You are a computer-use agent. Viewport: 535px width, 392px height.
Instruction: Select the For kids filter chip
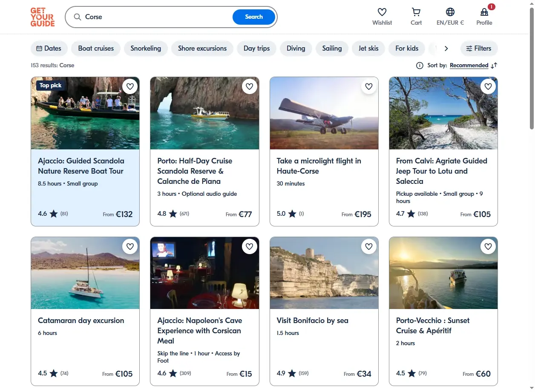tap(407, 49)
